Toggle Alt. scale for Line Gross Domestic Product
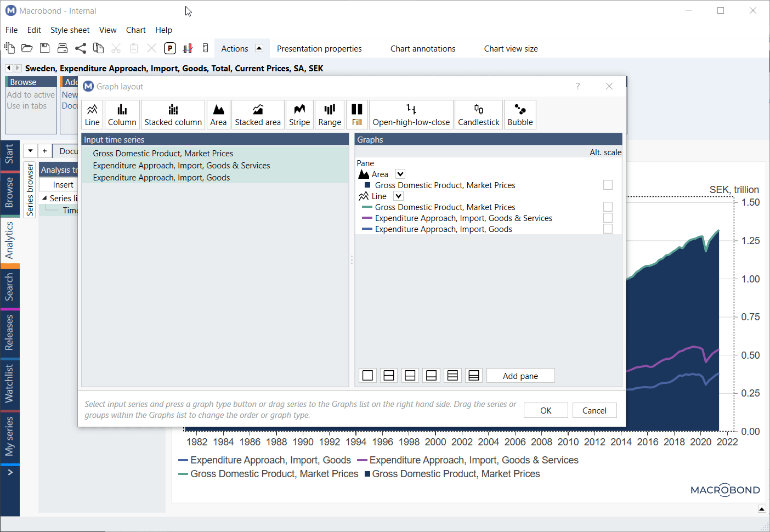This screenshot has height=532, width=770. [608, 207]
